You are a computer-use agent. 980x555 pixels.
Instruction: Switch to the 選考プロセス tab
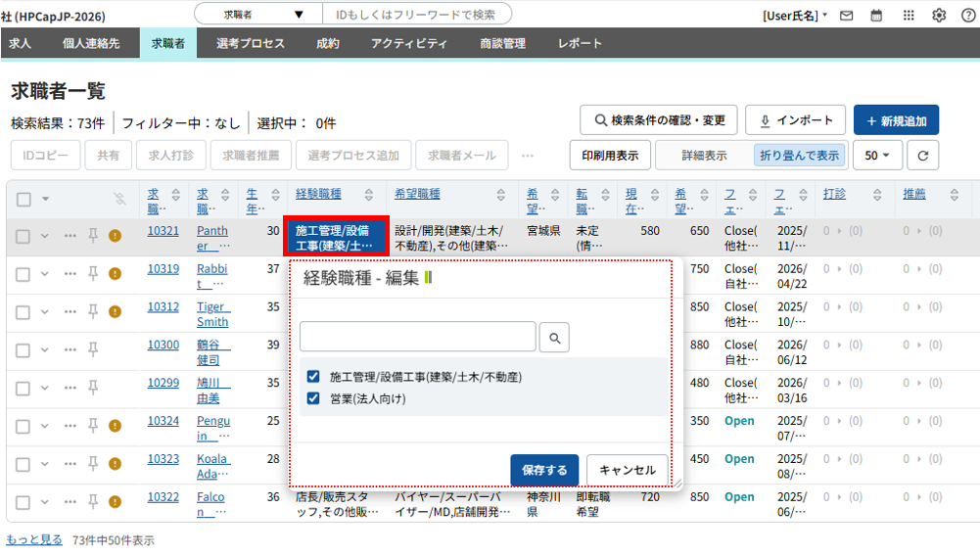point(251,43)
